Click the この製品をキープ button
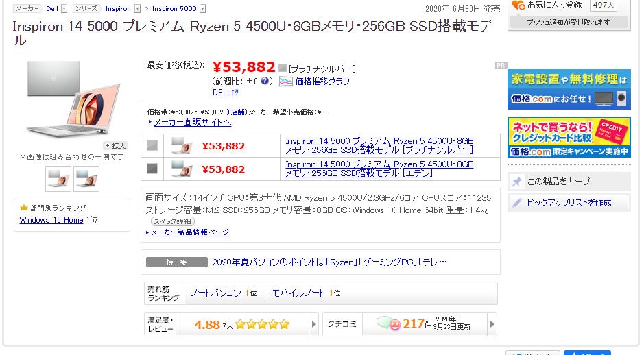 click(569, 182)
